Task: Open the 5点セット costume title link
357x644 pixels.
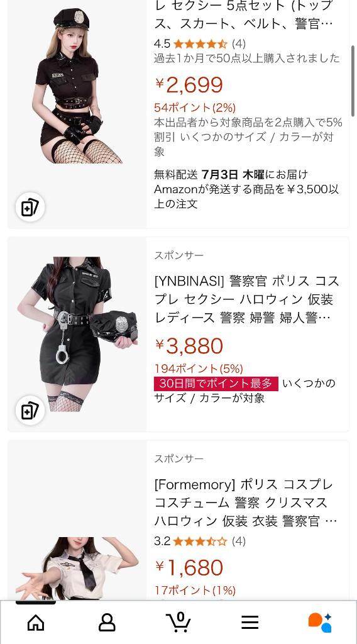Action: 244,15
